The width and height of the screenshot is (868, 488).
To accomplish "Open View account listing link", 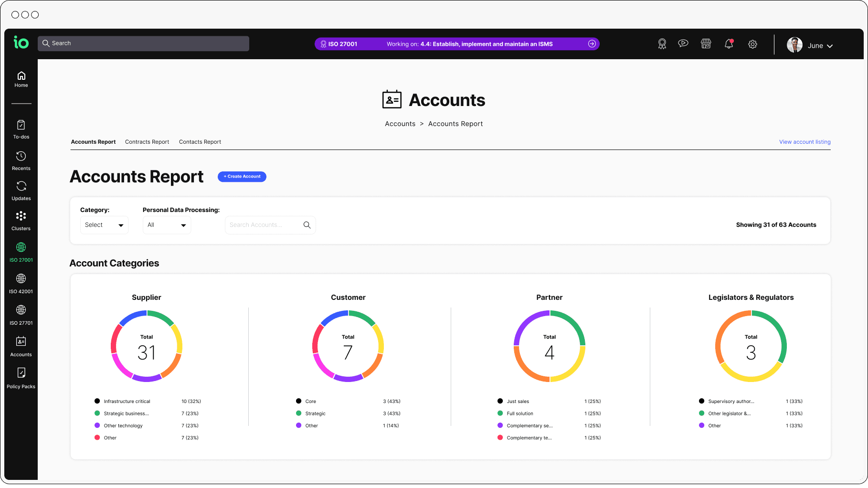I will 805,142.
